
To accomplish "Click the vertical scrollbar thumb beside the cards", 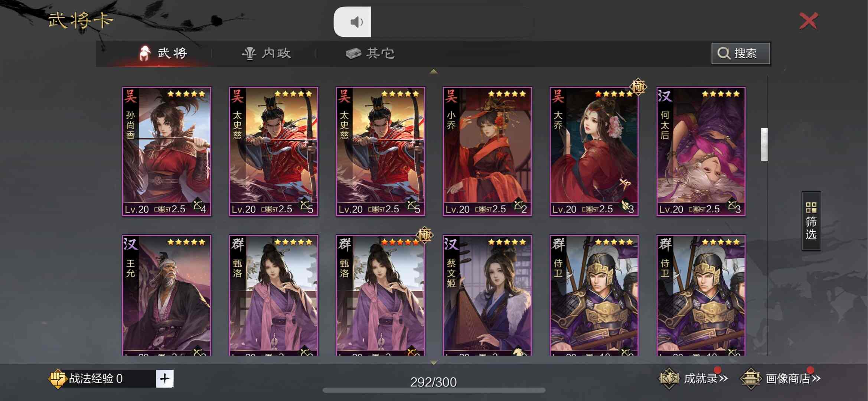I will (764, 144).
